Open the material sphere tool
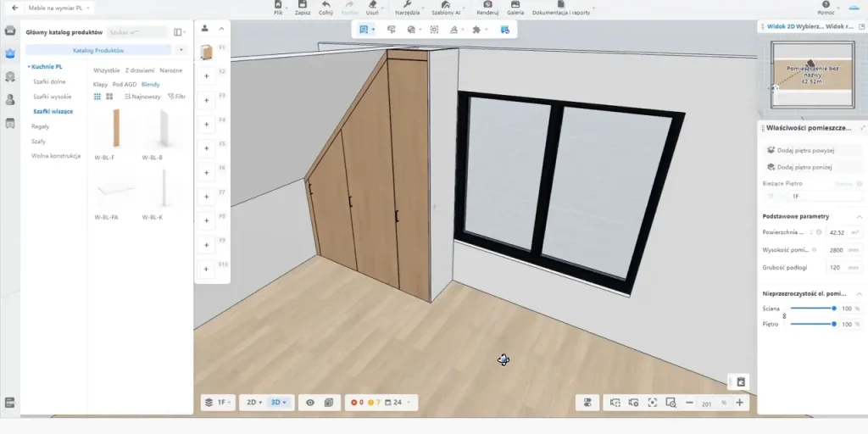Image resolution: width=868 pixels, height=434 pixels. tap(411, 30)
